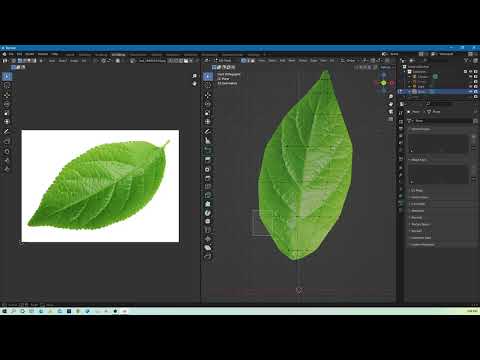Select the Measure tool in 3D viewport

pyautogui.click(x=208, y=140)
